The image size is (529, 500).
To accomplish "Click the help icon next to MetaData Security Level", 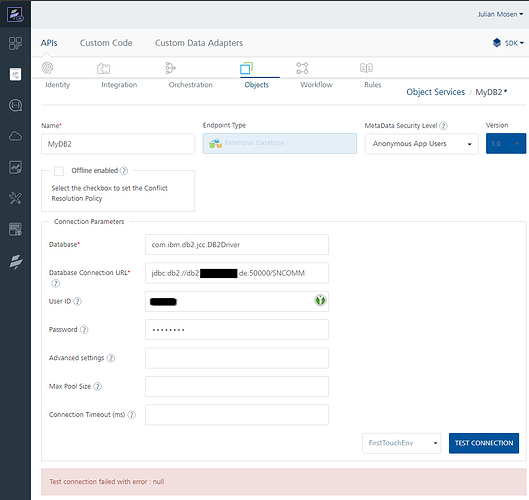I will 443,126.
